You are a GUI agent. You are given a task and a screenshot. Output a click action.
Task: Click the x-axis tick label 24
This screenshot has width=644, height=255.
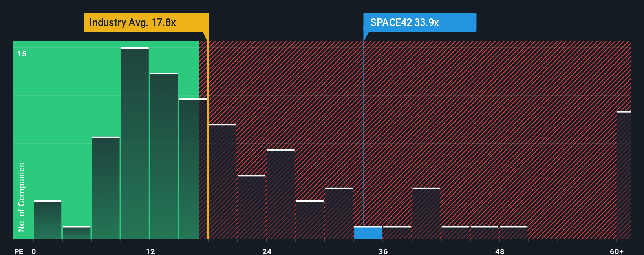pos(267,251)
